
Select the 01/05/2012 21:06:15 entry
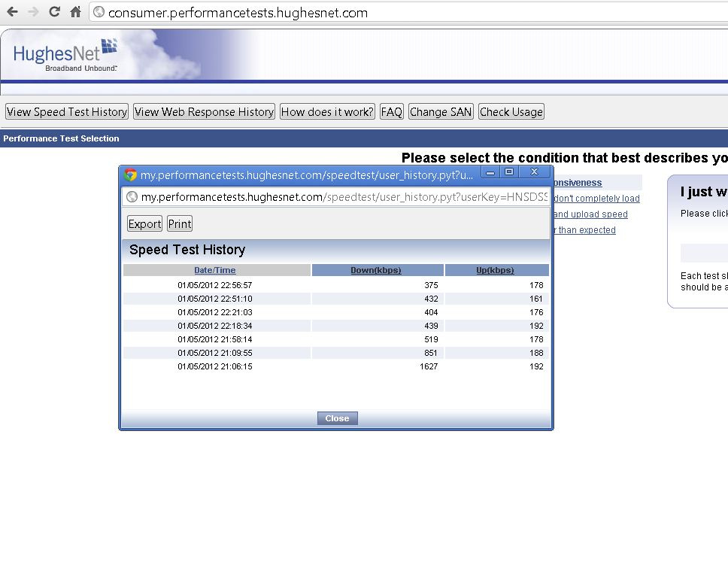[x=215, y=366]
